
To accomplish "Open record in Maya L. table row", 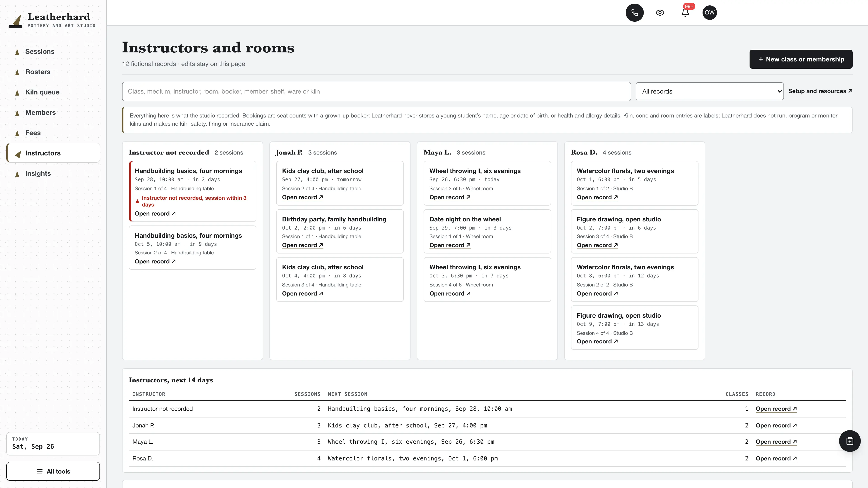I will pos(776,441).
